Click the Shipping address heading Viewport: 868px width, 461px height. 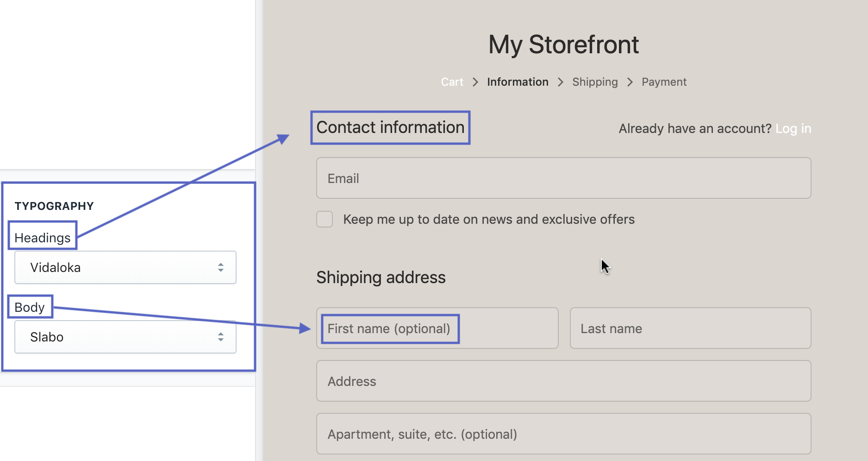click(381, 277)
